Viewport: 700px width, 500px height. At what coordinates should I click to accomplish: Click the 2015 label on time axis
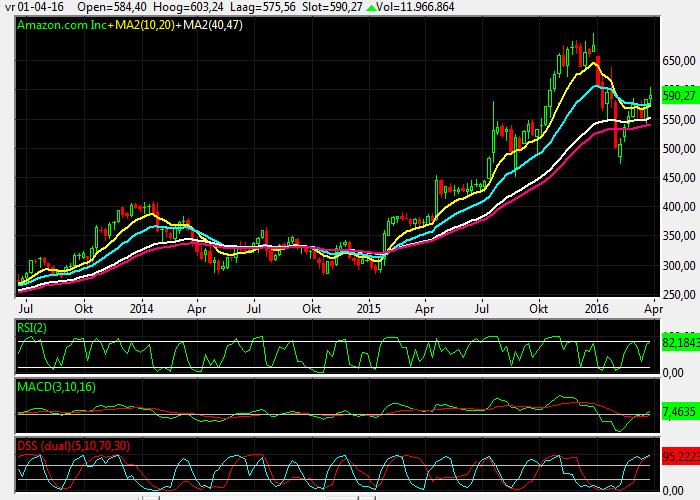point(369,308)
